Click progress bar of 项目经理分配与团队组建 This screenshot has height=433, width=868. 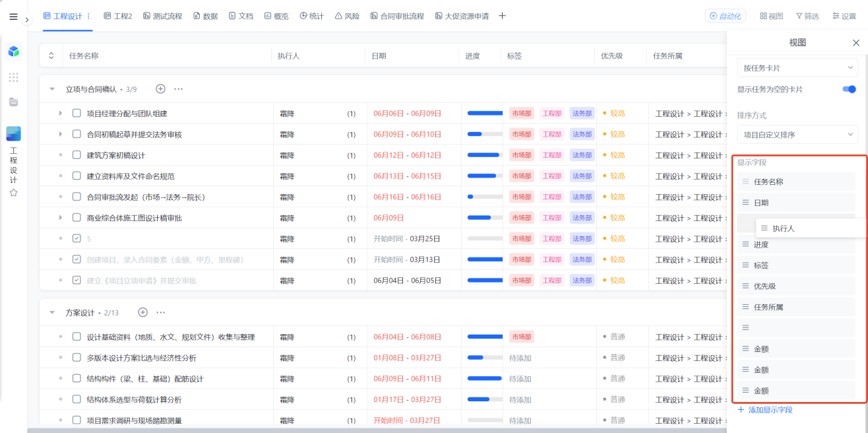click(x=485, y=114)
